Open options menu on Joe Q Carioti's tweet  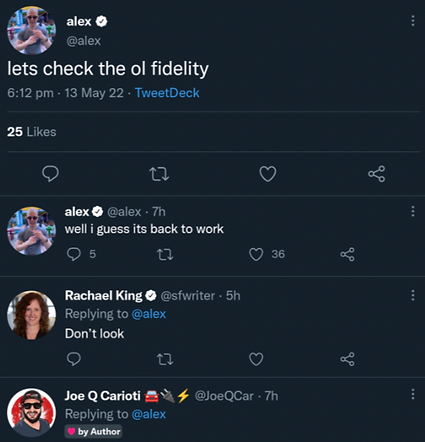click(x=413, y=394)
